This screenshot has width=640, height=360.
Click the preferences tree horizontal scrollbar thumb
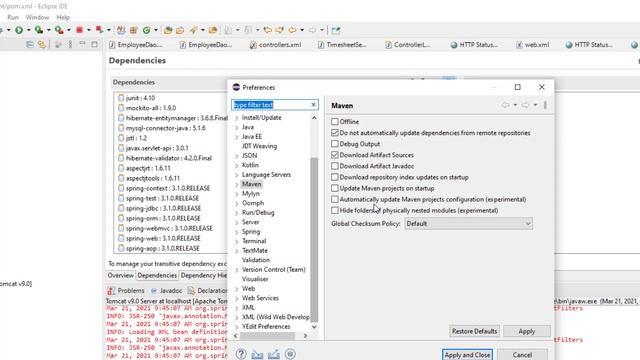(x=267, y=336)
